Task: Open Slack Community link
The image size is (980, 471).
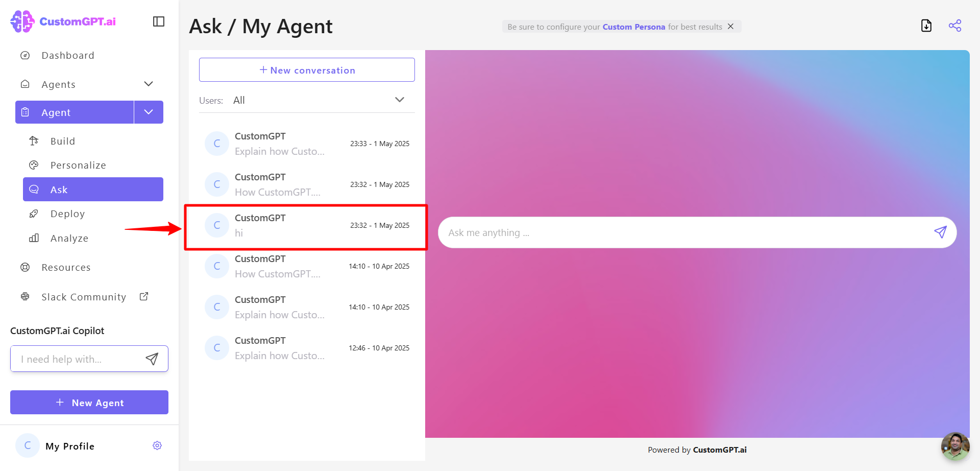Action: (x=84, y=297)
